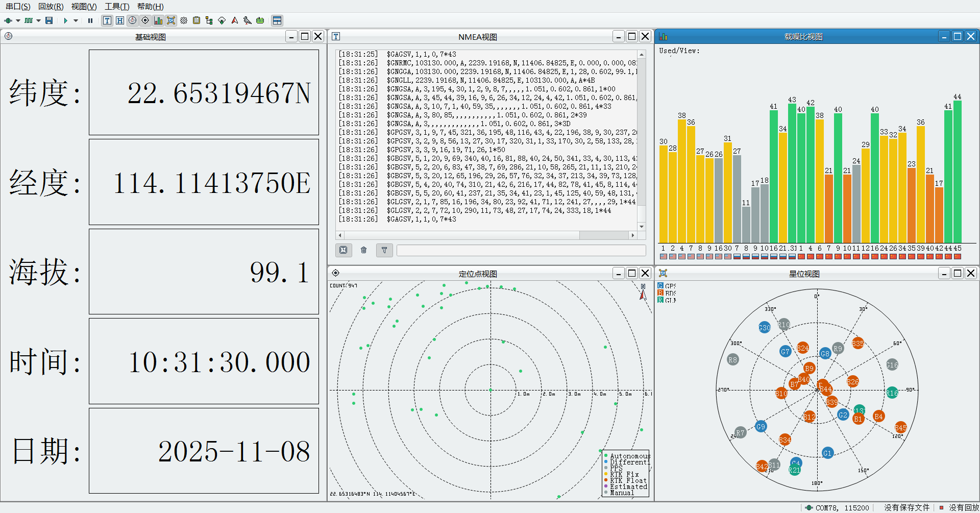Clear NMEA log with trash icon
The image size is (980, 513).
pos(363,250)
